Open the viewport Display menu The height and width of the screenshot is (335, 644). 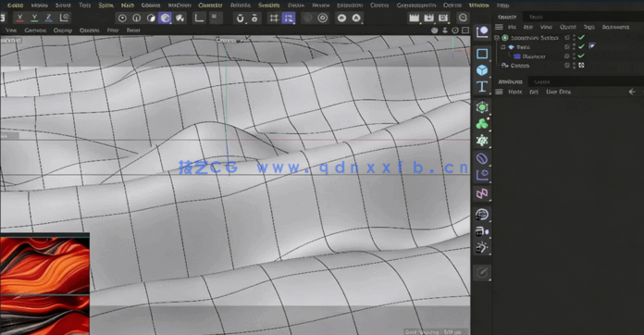point(62,31)
